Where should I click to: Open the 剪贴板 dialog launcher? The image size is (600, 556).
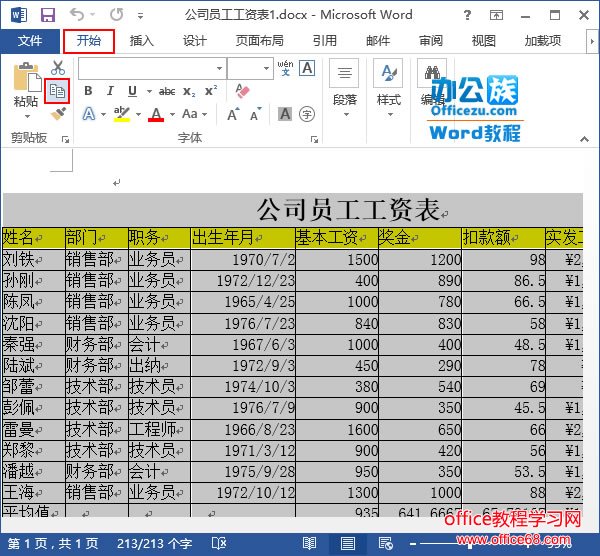(66, 140)
